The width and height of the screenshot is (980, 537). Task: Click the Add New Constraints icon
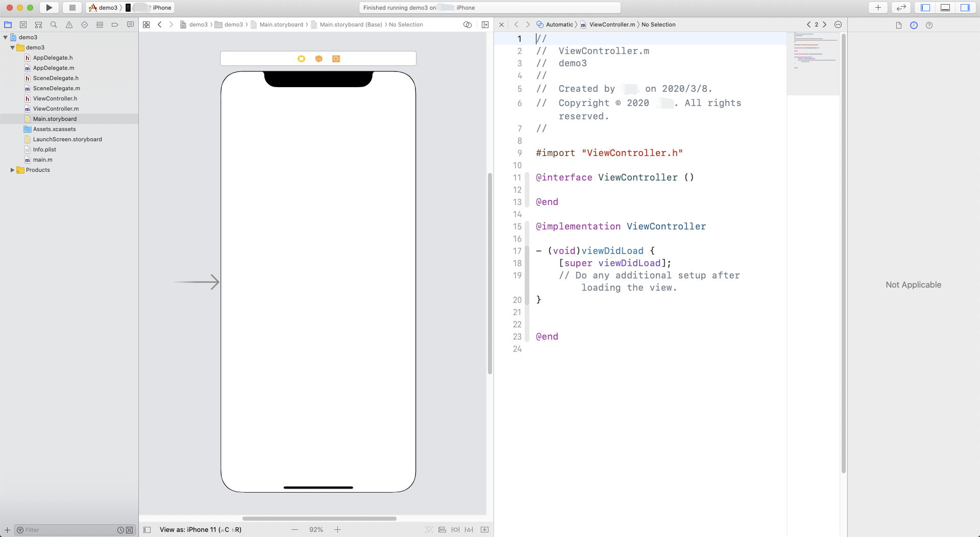455,529
